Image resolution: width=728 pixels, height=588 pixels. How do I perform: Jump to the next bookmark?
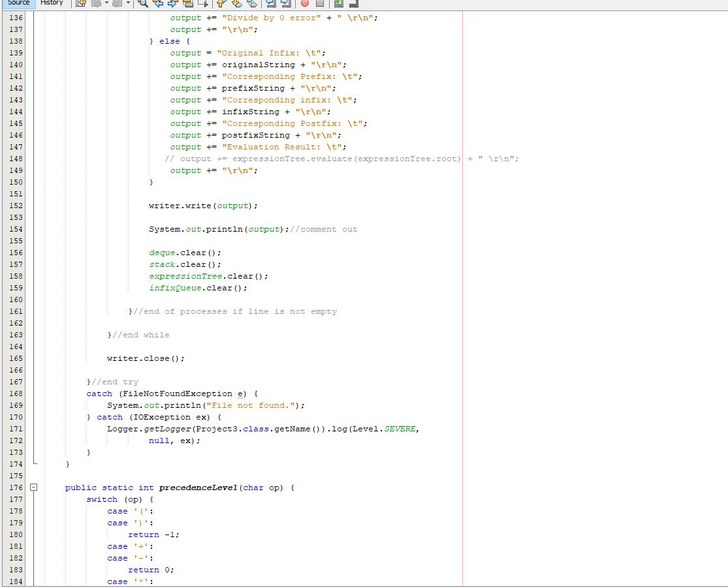pyautogui.click(x=237, y=3)
